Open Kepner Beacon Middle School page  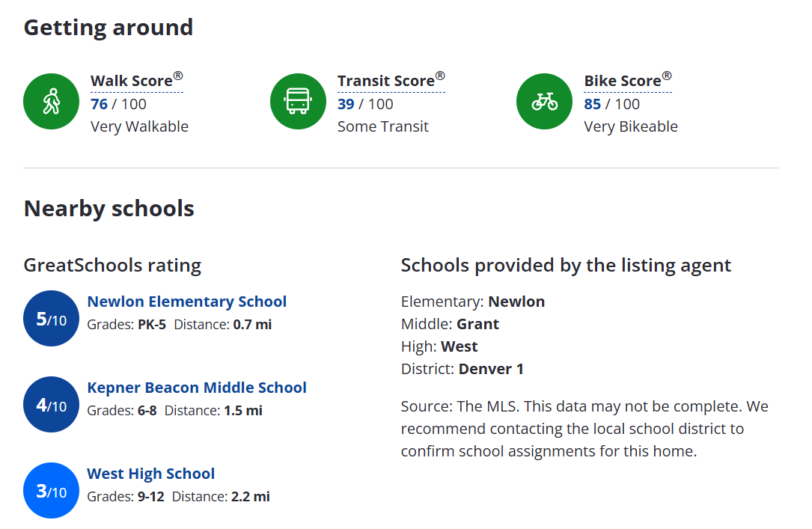coord(197,387)
